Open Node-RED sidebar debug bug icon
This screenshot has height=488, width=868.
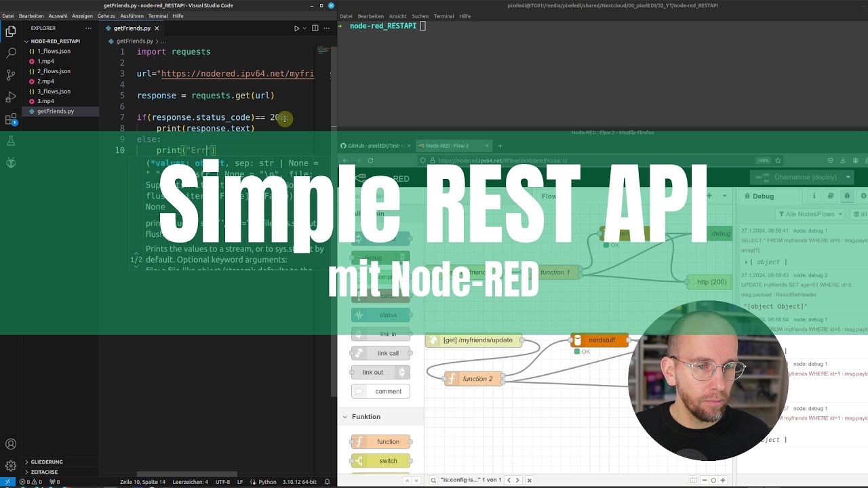point(847,196)
